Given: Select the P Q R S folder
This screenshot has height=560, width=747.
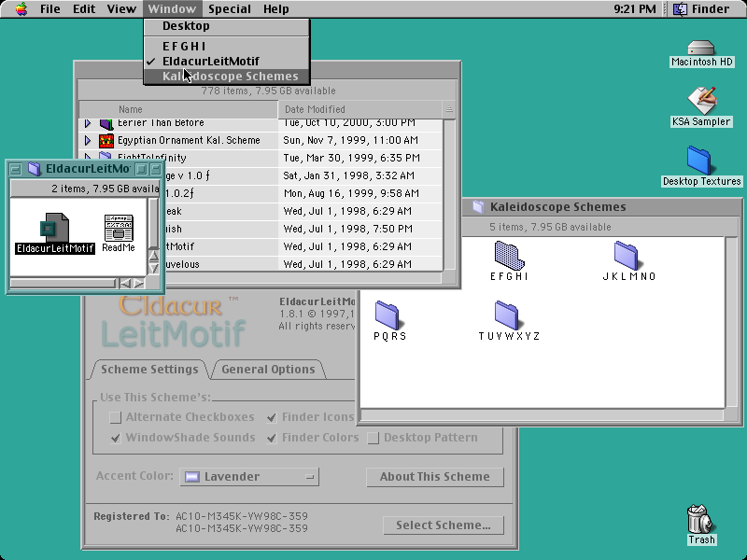Looking at the screenshot, I should (x=388, y=315).
